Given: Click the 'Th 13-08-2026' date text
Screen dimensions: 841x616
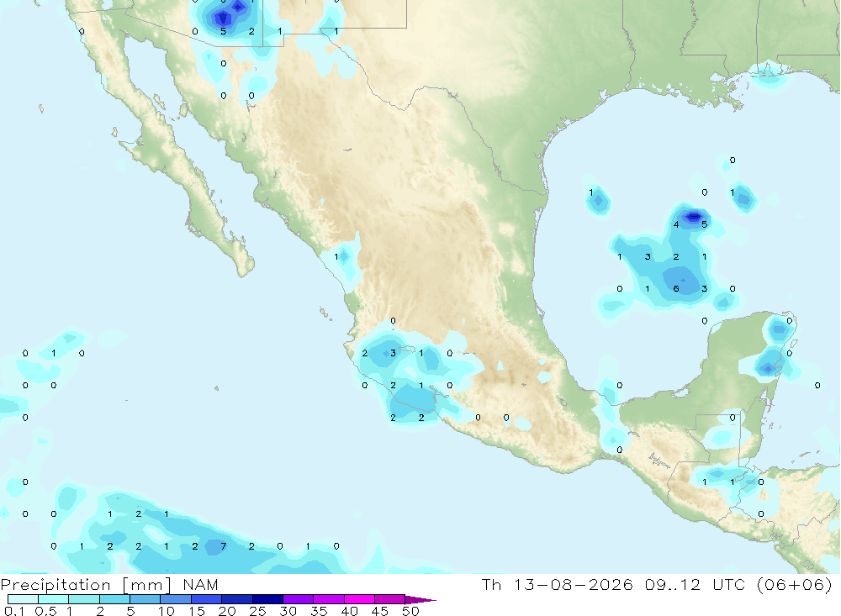Looking at the screenshot, I should tap(557, 584).
